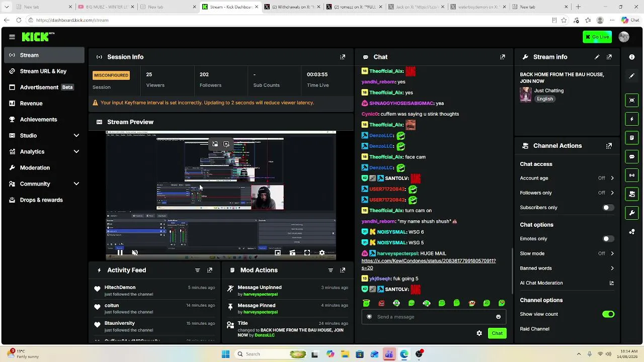Open Banned words settings
Screen dimensions: 644x362
click(x=567, y=268)
